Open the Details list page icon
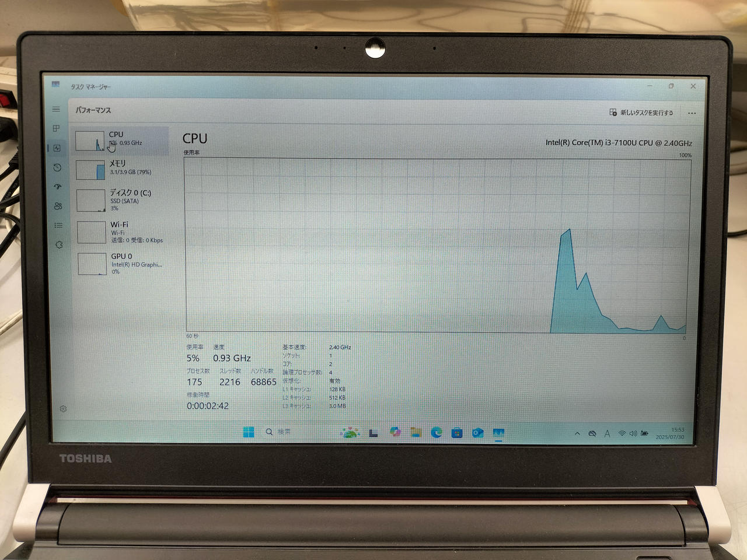747x560 pixels. click(x=58, y=225)
